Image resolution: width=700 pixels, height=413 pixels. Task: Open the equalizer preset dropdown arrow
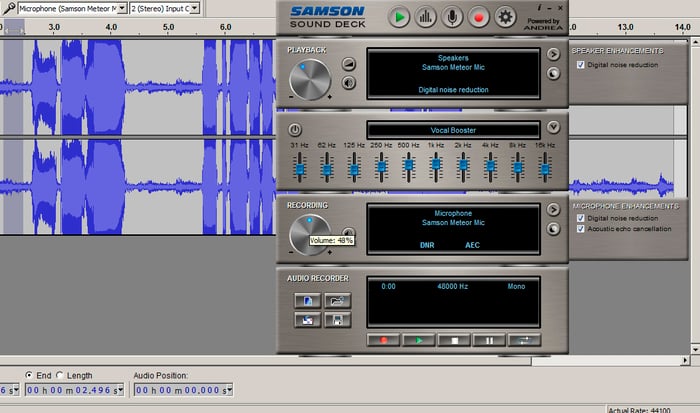point(553,127)
